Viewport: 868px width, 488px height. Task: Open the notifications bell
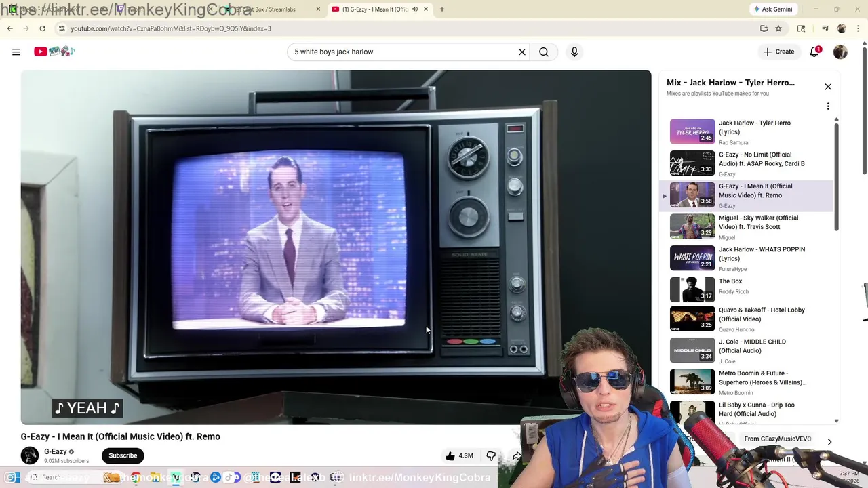tap(814, 52)
